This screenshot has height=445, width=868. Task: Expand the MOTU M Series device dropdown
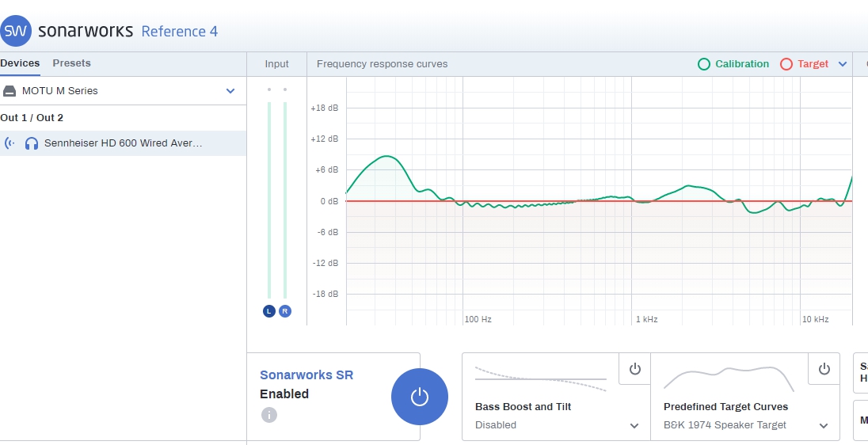[x=230, y=91]
